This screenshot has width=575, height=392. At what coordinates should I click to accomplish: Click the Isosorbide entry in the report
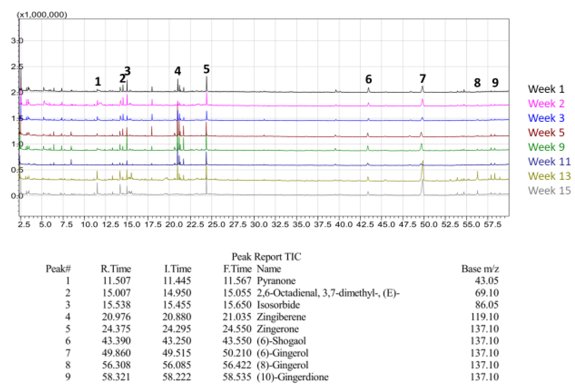(x=279, y=305)
